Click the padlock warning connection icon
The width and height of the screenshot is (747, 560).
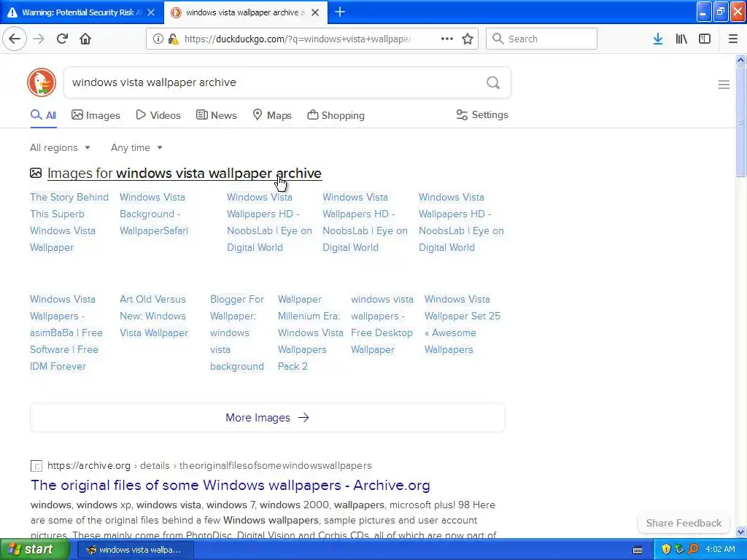(x=174, y=39)
